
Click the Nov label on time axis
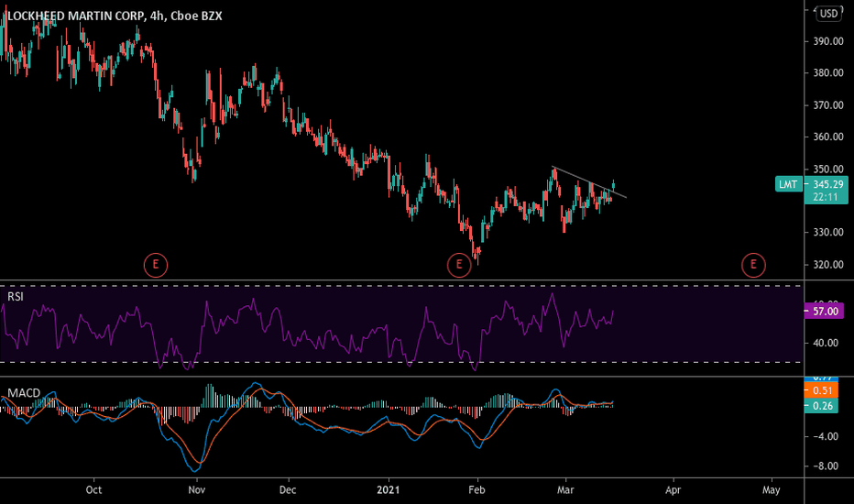[197, 490]
